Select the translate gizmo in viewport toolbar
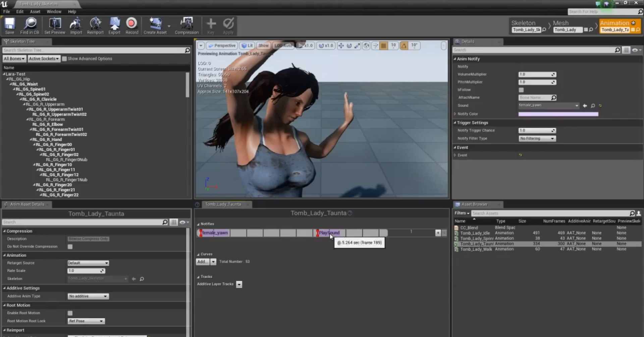 [x=341, y=46]
